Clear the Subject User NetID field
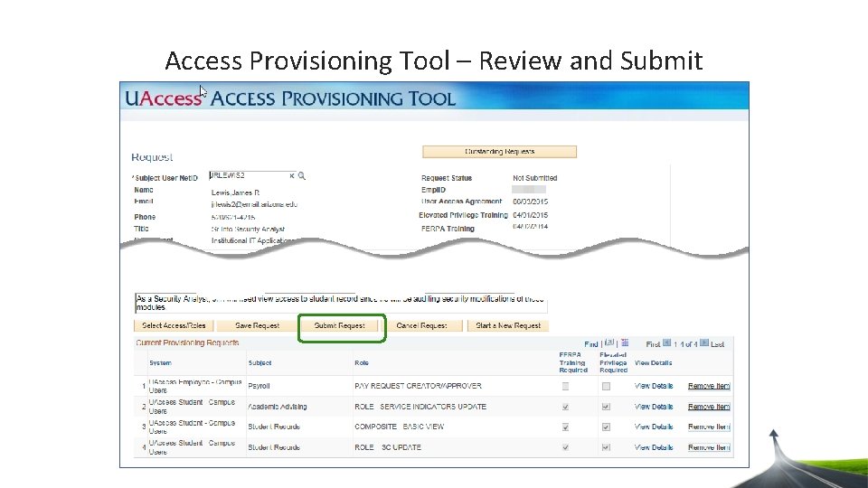This screenshot has width=868, height=488. 292,176
